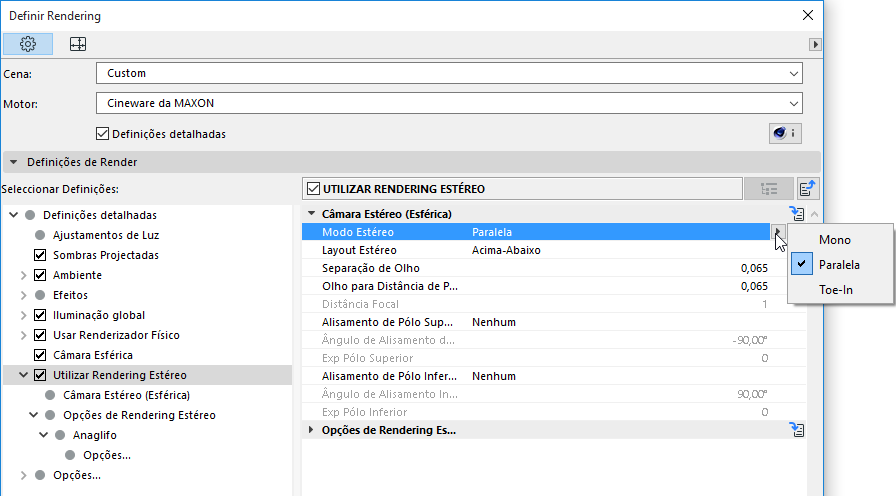Click the flyout arrow at top right

pos(815,44)
